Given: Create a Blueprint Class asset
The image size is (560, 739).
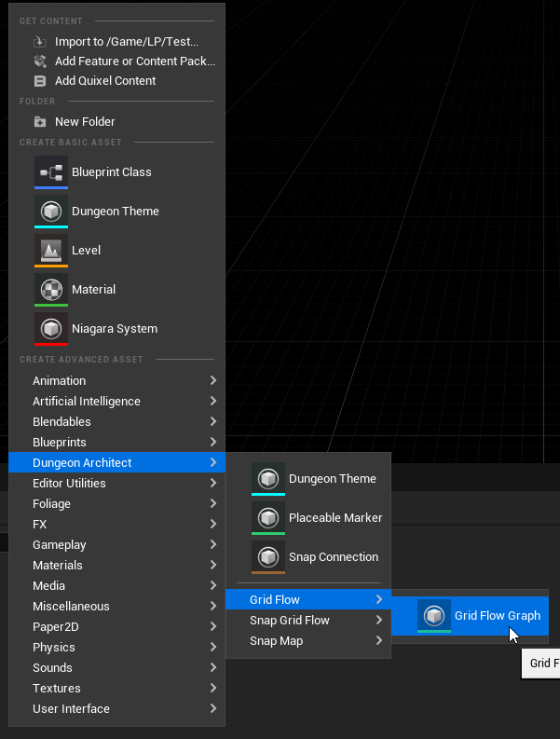Looking at the screenshot, I should click(116, 172).
